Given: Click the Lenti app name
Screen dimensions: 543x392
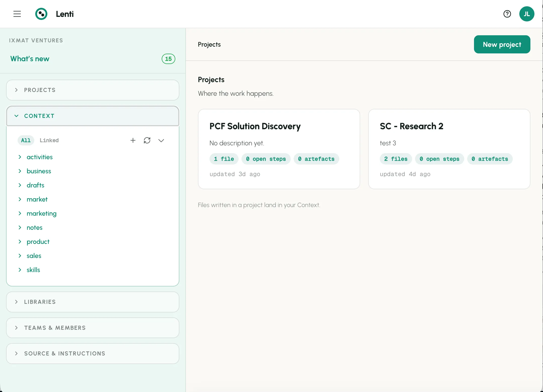Looking at the screenshot, I should tap(65, 14).
